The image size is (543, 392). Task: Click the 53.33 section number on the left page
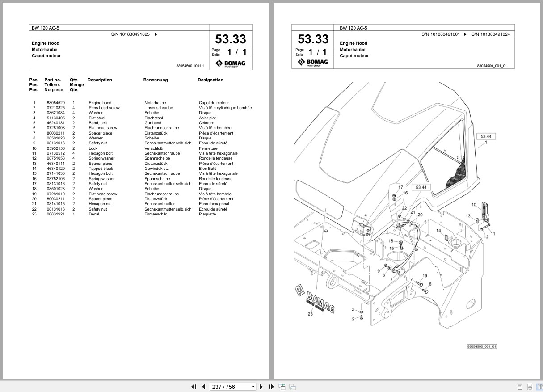231,39
